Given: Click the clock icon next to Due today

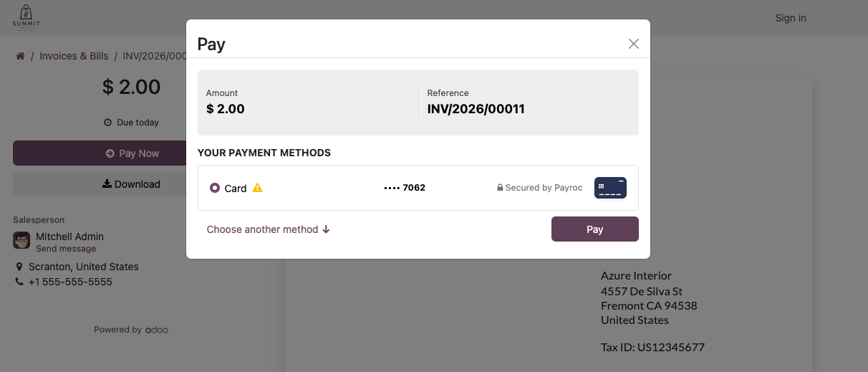Looking at the screenshot, I should click(108, 123).
